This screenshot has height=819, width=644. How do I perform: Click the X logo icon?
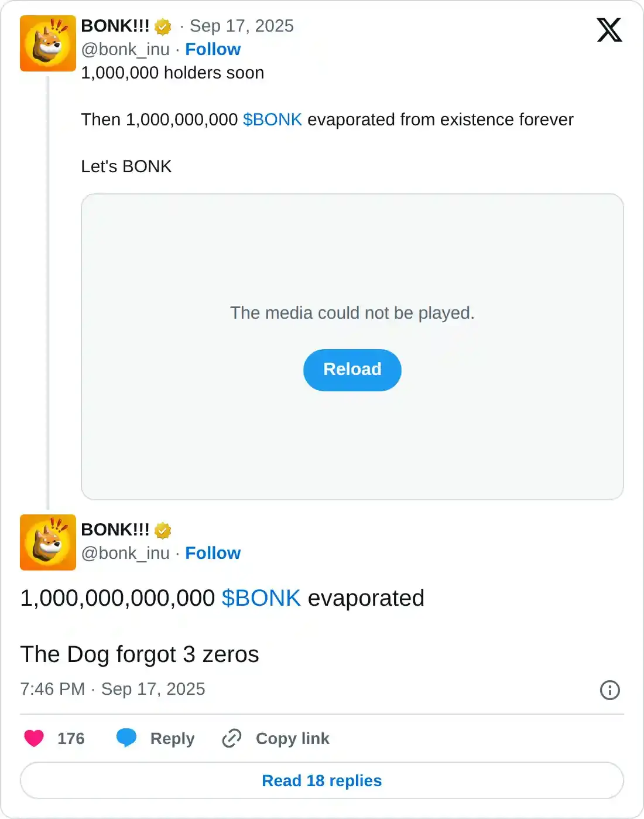pos(609,30)
